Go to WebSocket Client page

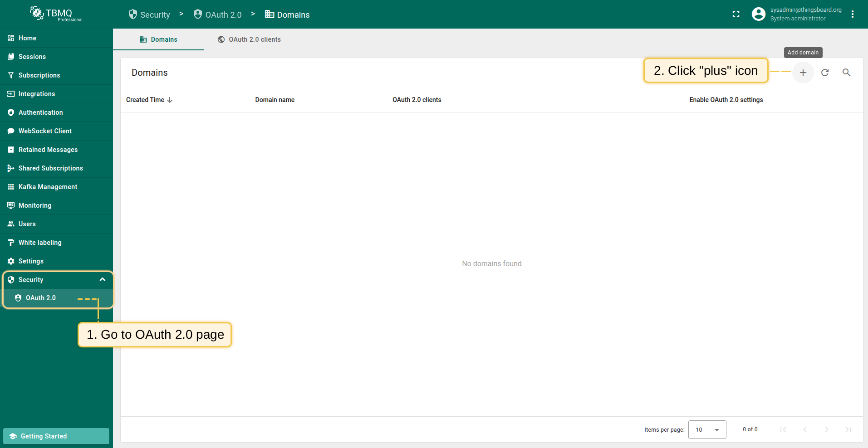tap(45, 131)
